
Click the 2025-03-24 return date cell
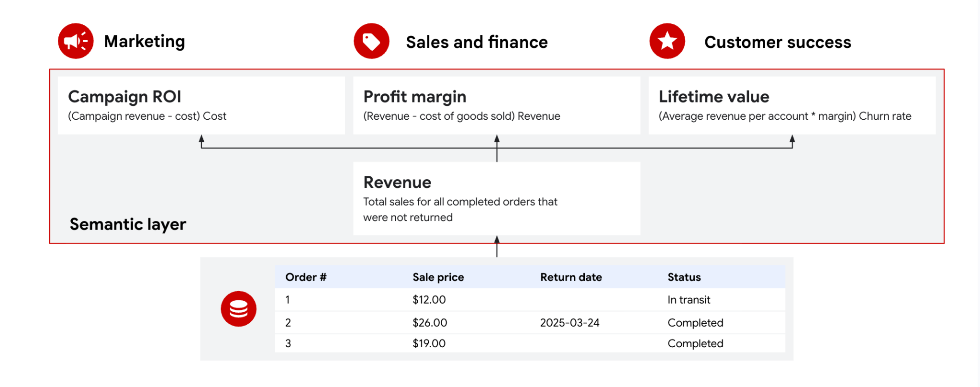(x=569, y=323)
